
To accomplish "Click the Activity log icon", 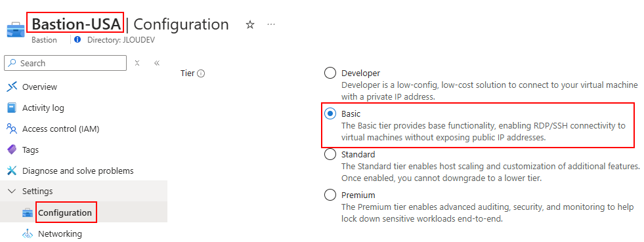I will coord(12,108).
